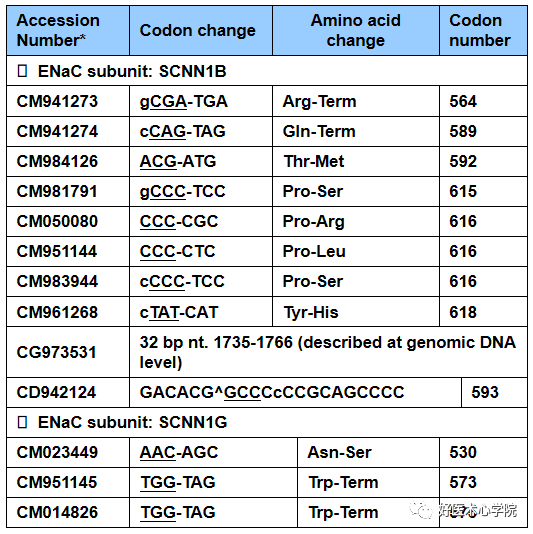Click the Codon number column header
Screen dimensions: 533x534
(x=483, y=31)
